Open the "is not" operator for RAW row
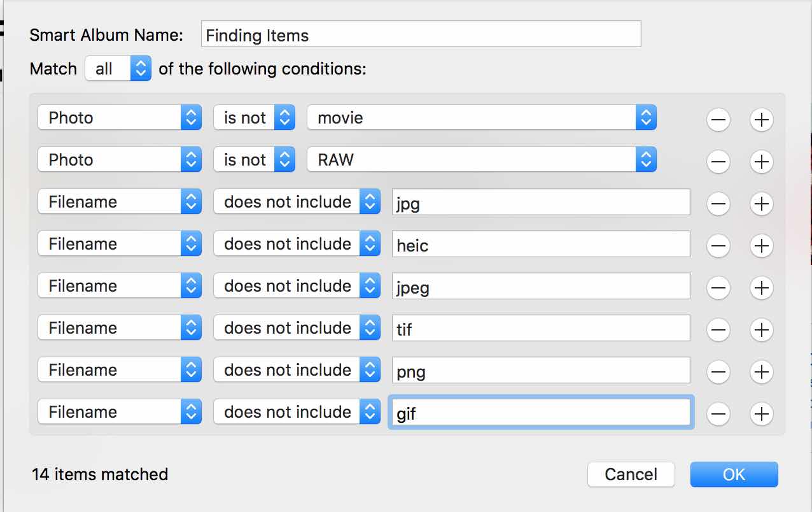The image size is (812, 512). click(254, 160)
